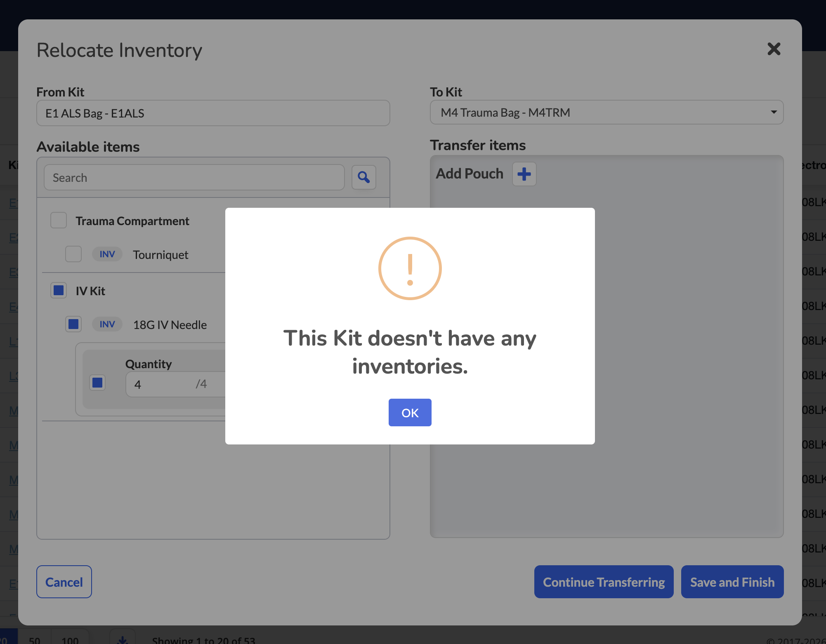Click the INV badge beside Tourniquet
The image size is (826, 644).
click(107, 254)
